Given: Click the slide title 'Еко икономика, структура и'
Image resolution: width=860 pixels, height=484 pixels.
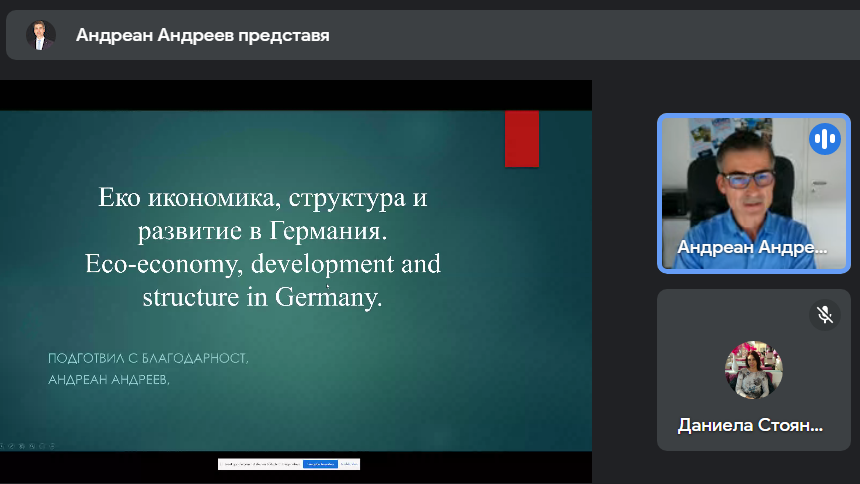Looking at the screenshot, I should point(263,198).
